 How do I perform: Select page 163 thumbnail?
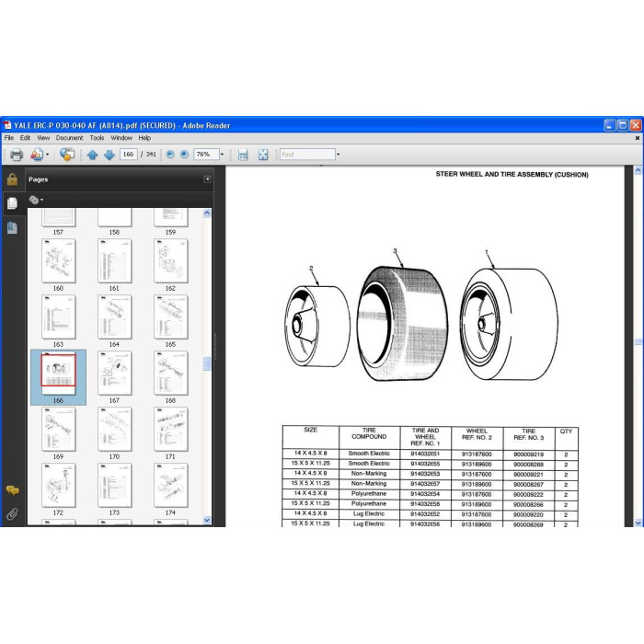58,317
